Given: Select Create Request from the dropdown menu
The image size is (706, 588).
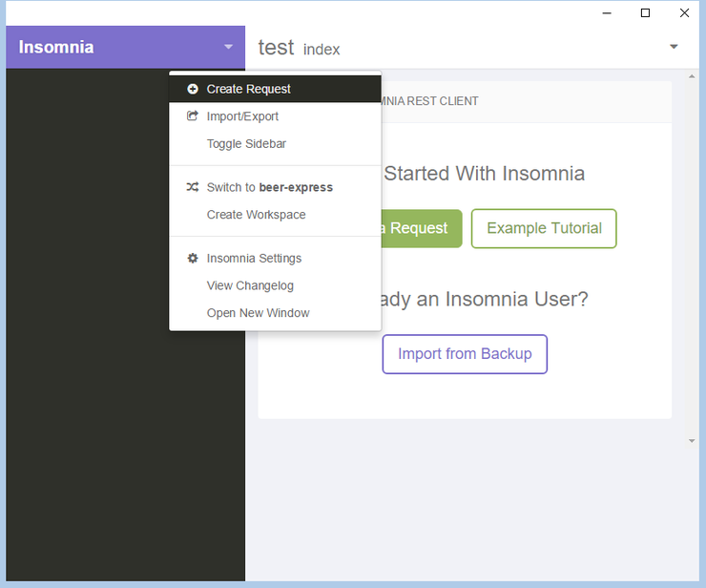Looking at the screenshot, I should 275,89.
